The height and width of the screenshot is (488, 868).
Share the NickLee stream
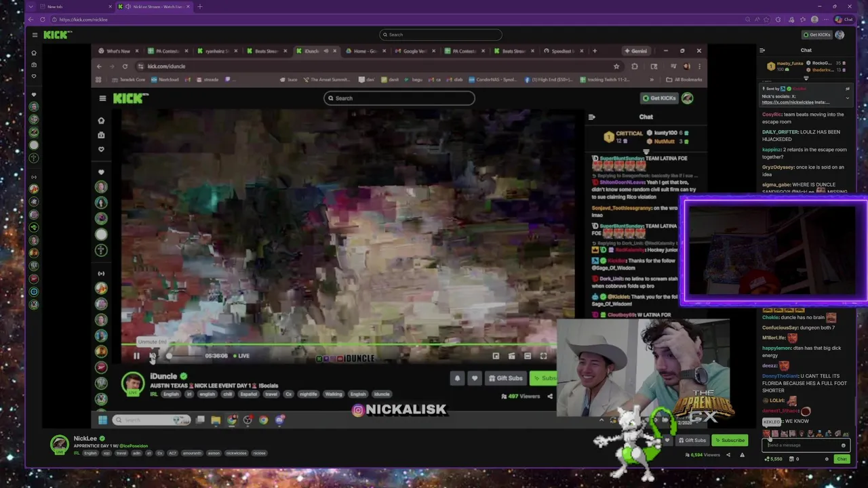click(728, 455)
